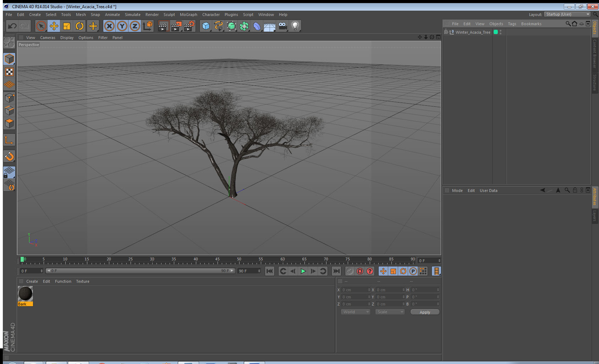Add a camera object
599x364 pixels.
(x=282, y=26)
